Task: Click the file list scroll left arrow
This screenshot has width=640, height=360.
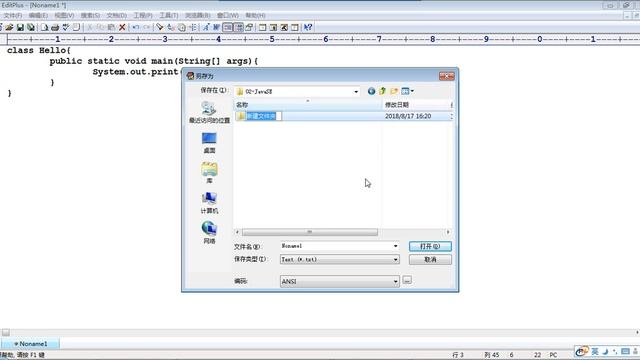Action: (237, 232)
